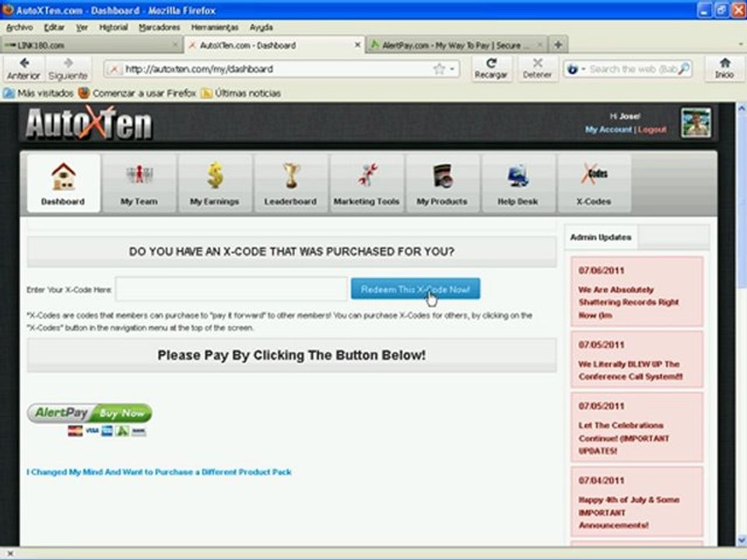Click the Siguiente forward arrow

(68, 69)
